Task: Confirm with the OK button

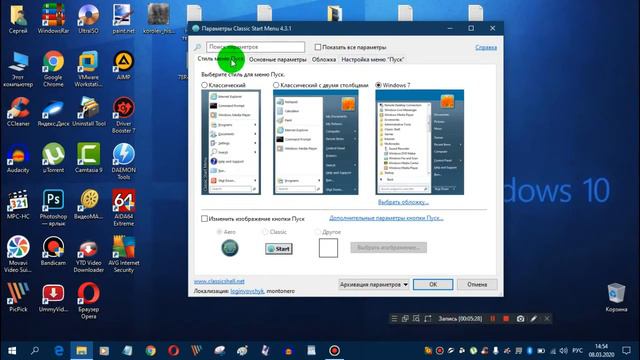Action: click(x=433, y=284)
